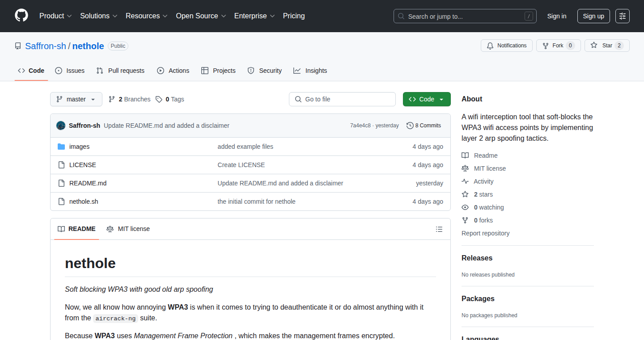Open the Enterprise dropdown menu
Viewport: 644px width, 340px height.
(x=254, y=16)
